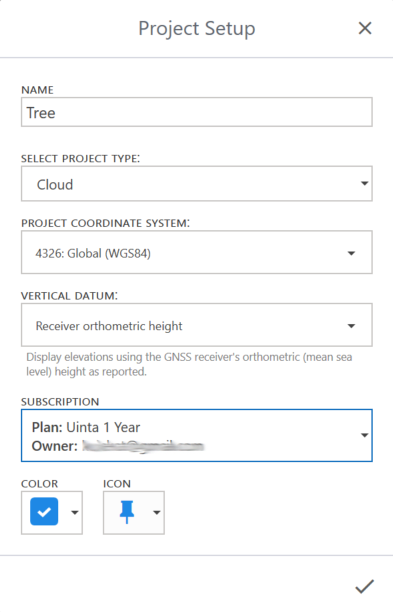The height and width of the screenshot is (612, 393).
Task: Click the SELECT PROJECT TYPE label
Action: [80, 158]
